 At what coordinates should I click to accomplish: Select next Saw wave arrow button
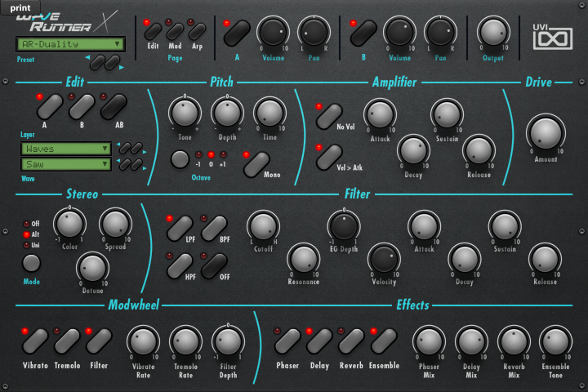pos(137,164)
